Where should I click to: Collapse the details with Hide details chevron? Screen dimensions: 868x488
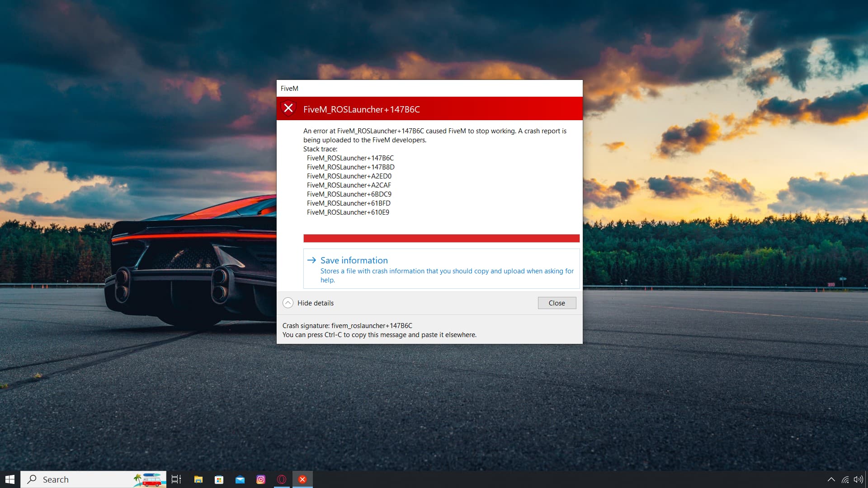tap(288, 303)
